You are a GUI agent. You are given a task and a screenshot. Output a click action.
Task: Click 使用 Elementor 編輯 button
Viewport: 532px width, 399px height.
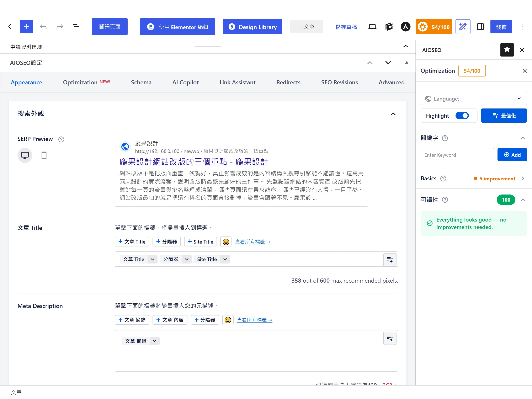point(177,26)
